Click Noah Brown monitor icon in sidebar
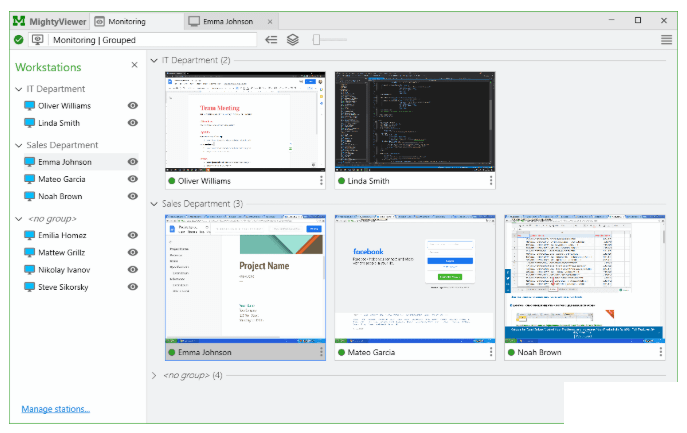The height and width of the screenshot is (433, 687). click(x=29, y=196)
